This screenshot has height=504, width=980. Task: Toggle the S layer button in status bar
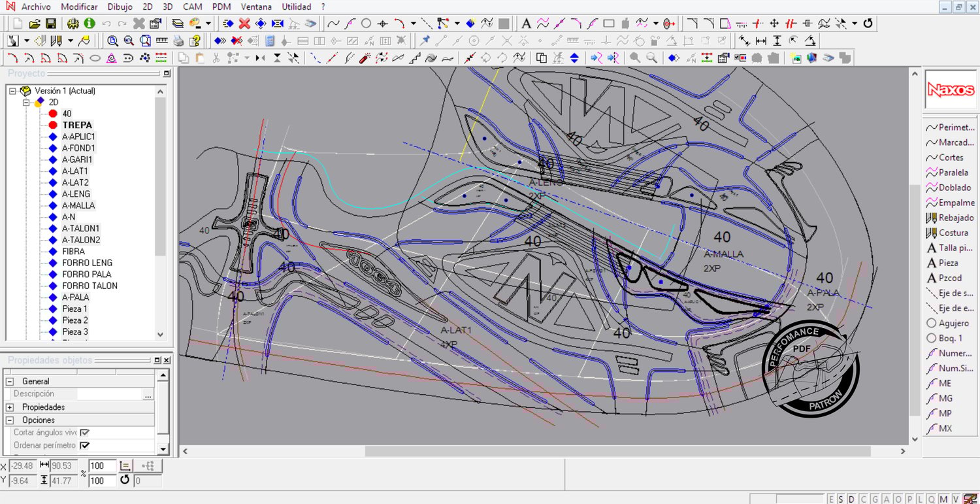click(x=841, y=499)
